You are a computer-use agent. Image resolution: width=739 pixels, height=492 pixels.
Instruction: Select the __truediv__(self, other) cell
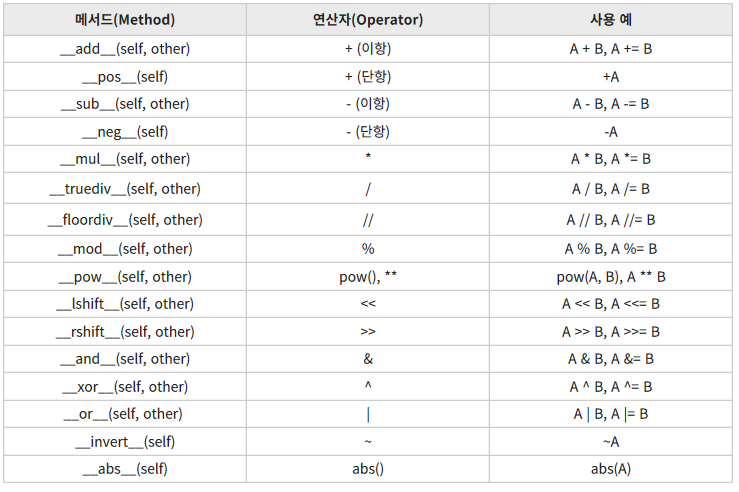tap(125, 189)
